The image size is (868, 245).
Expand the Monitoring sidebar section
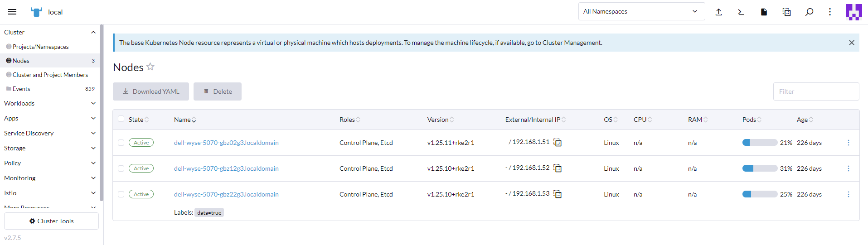tap(49, 178)
